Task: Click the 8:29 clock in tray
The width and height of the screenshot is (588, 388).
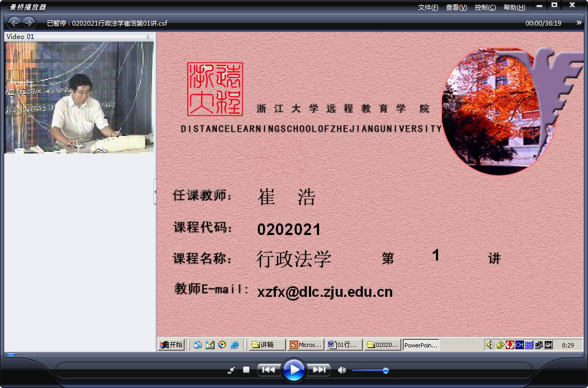Action: click(568, 345)
